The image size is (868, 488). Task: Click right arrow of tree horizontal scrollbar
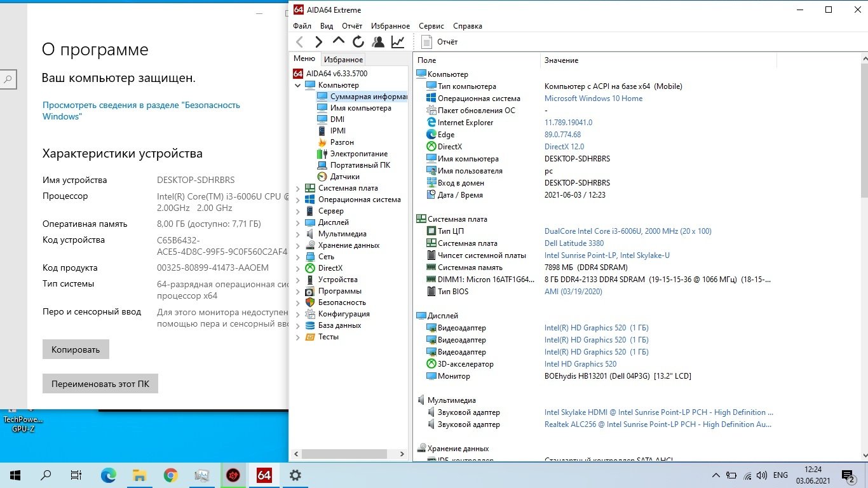(402, 454)
